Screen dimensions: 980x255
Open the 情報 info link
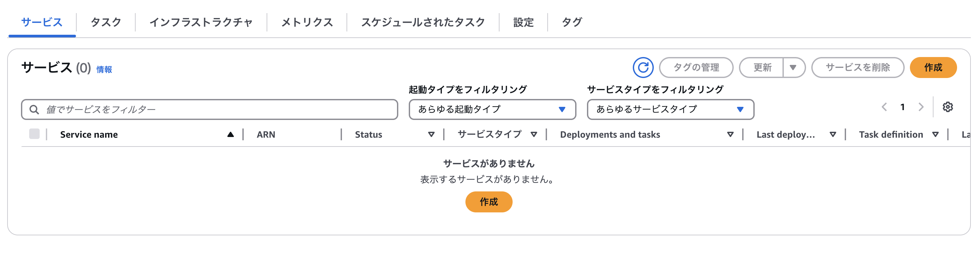pyautogui.click(x=104, y=69)
